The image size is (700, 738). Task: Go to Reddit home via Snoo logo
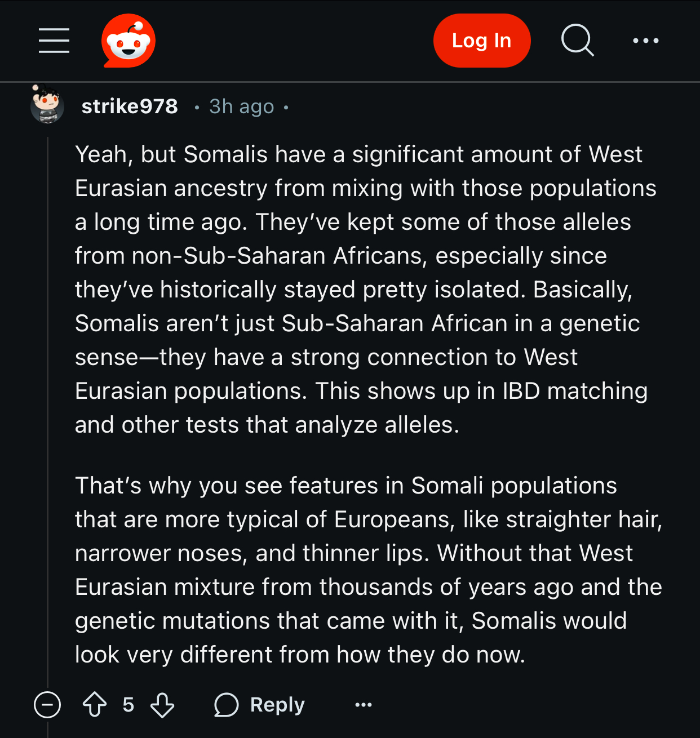129,41
